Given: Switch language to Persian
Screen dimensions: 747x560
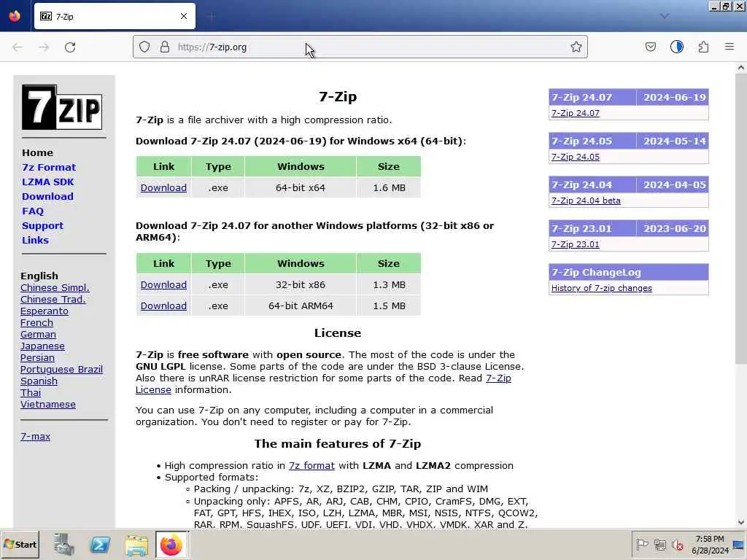Looking at the screenshot, I should [37, 357].
